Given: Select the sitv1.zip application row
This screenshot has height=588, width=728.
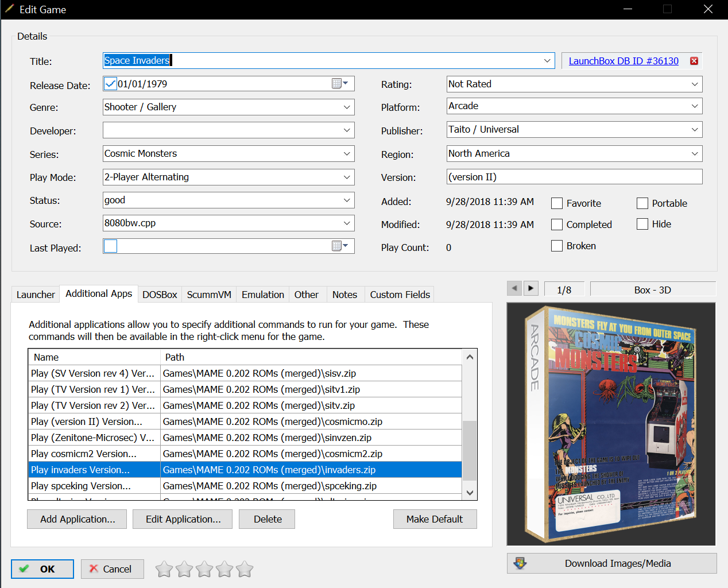Looking at the screenshot, I should pyautogui.click(x=245, y=389).
